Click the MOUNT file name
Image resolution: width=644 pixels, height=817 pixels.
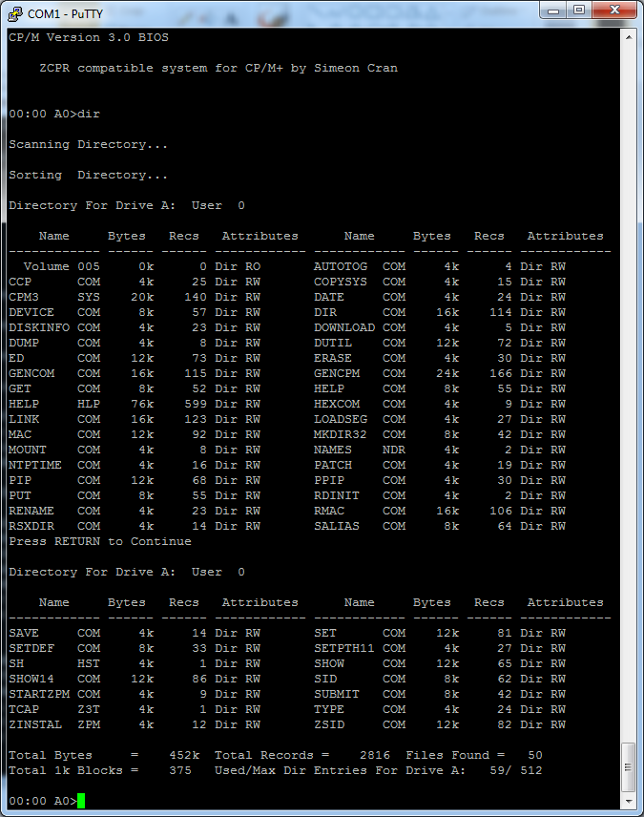point(28,450)
